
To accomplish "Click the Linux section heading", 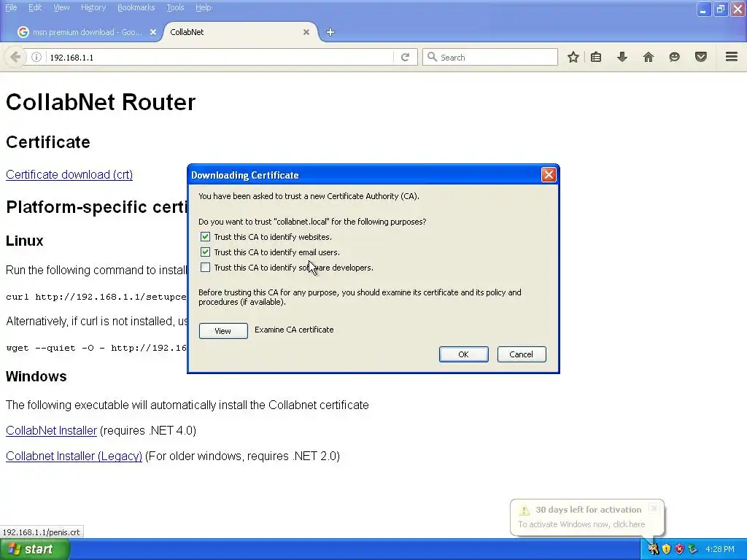I will click(25, 241).
